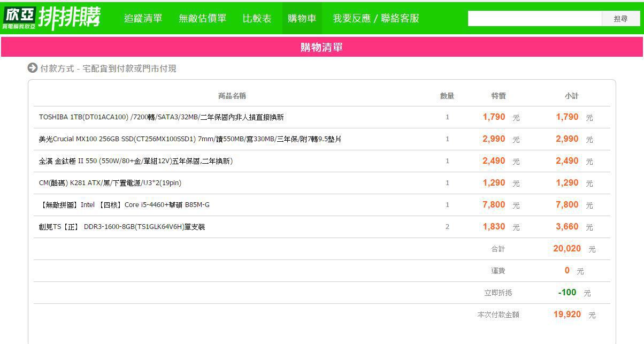Viewport: 644px width, 344px height.
Task: Click the 購物清單 pink header bar
Action: click(321, 47)
